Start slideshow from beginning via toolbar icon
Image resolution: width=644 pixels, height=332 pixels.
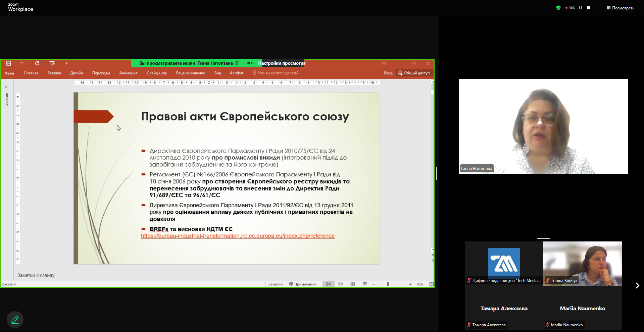pyautogui.click(x=52, y=63)
